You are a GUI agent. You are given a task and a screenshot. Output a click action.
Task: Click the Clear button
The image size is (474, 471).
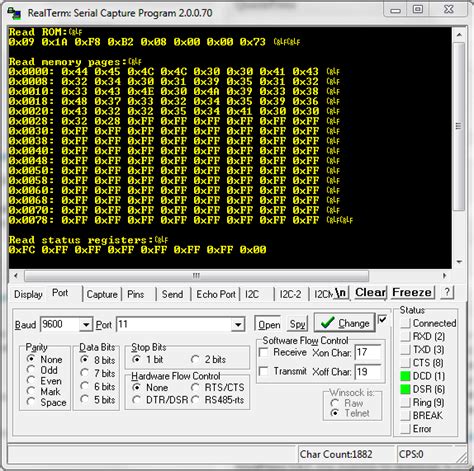(x=370, y=293)
